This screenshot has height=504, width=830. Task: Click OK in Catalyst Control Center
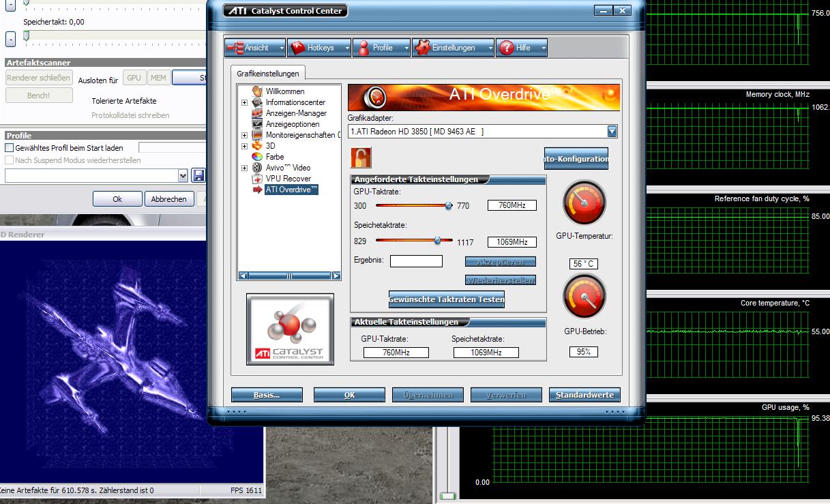point(349,395)
